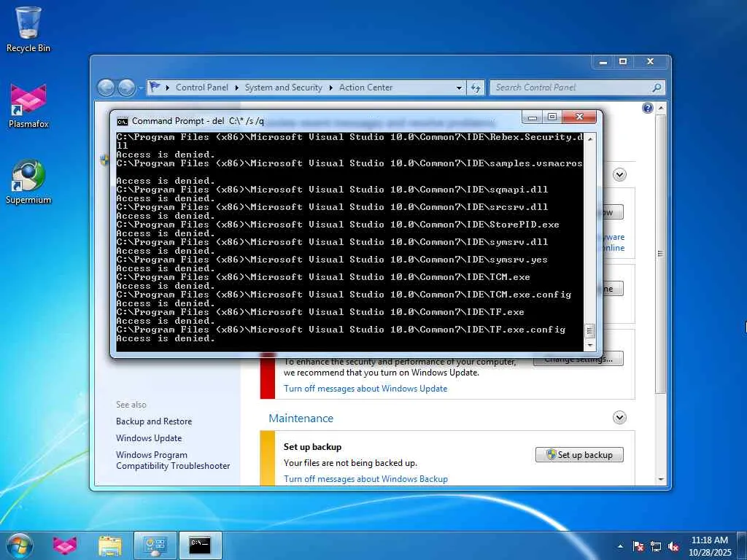Click the sqmapi.dll path line
Screen dimensions: 747x560
click(332, 190)
